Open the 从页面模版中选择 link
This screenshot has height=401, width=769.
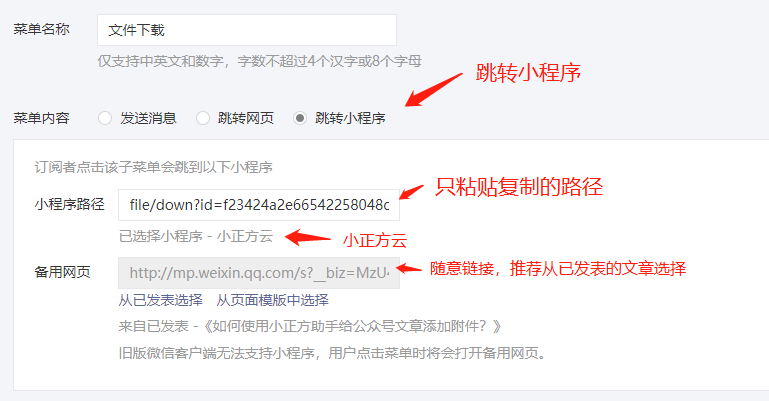click(273, 300)
